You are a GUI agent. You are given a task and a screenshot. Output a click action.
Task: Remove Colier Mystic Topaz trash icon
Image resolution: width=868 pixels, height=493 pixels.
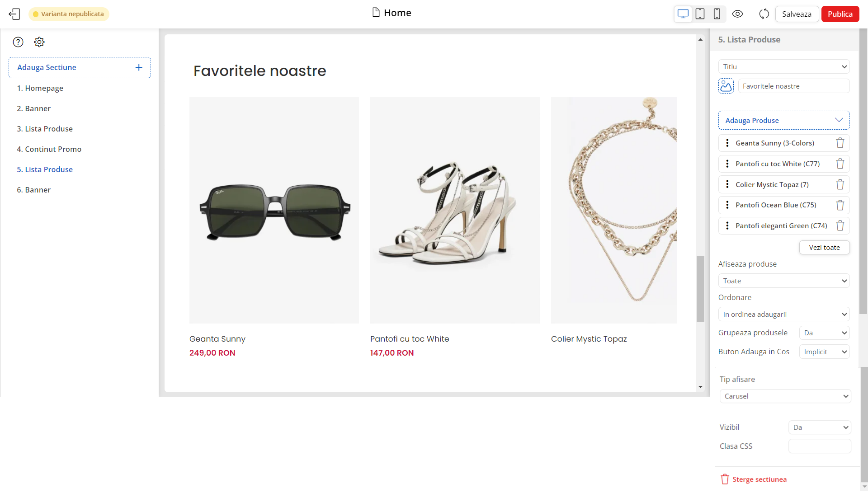(840, 184)
